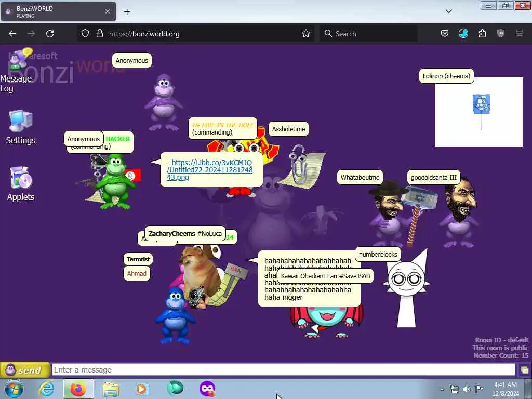Click the Firefox taskbar icon
The width and height of the screenshot is (532, 399).
(x=78, y=389)
